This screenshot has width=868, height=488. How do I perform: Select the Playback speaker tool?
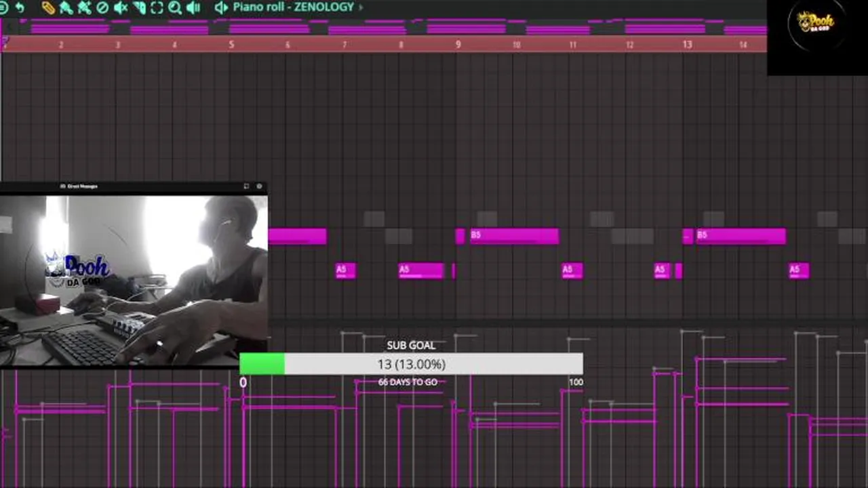click(193, 7)
